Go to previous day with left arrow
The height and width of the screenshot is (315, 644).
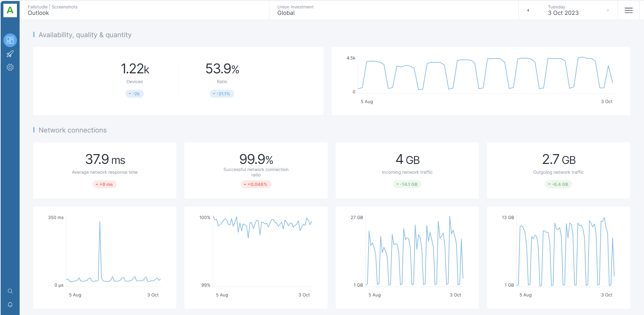pyautogui.click(x=528, y=10)
